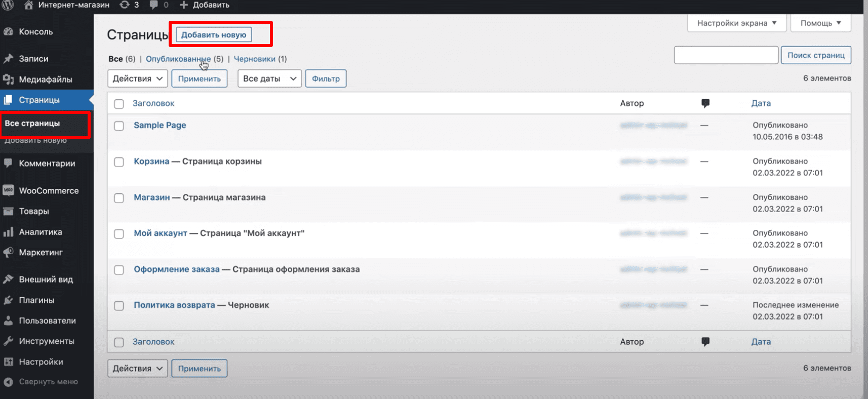Image resolution: width=868 pixels, height=399 pixels.
Task: Sort by Дата column in footer
Action: (x=761, y=342)
